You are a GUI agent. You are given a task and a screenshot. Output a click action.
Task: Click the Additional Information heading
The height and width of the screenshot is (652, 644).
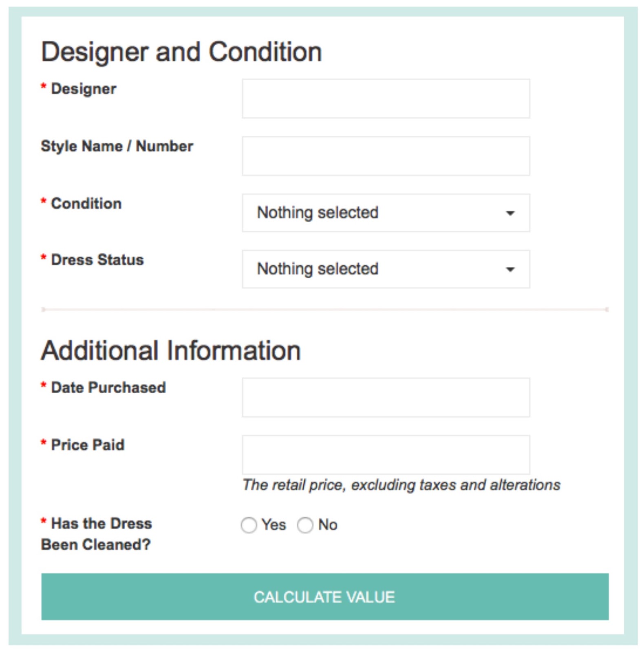point(171,350)
